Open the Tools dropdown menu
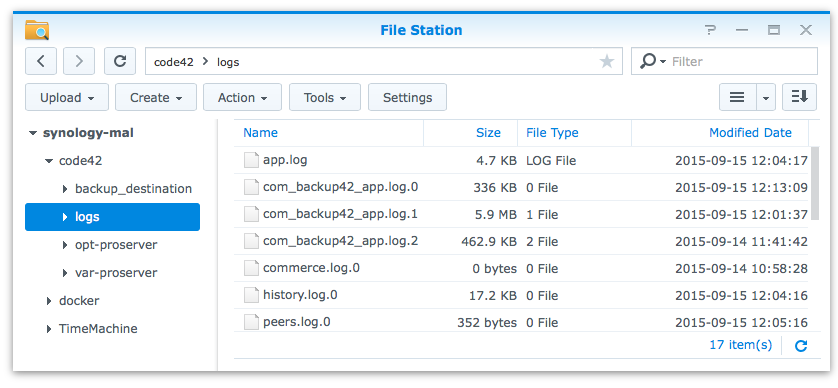Image resolution: width=838 pixels, height=388 pixels. [325, 97]
